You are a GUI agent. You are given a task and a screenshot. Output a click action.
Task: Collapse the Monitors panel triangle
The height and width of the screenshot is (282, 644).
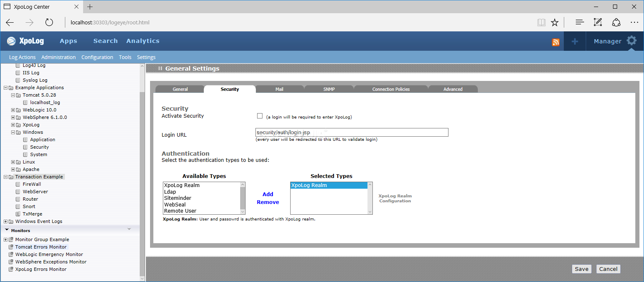7,230
